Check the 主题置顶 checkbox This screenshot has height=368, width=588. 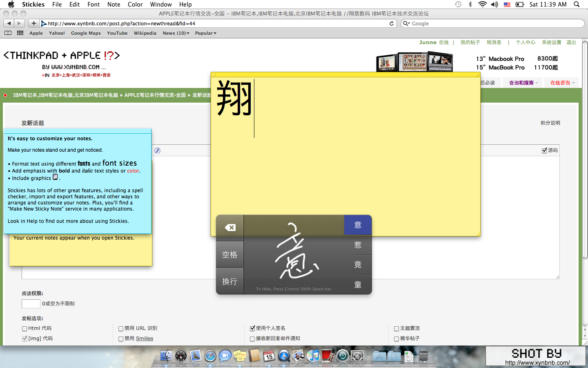pos(396,328)
